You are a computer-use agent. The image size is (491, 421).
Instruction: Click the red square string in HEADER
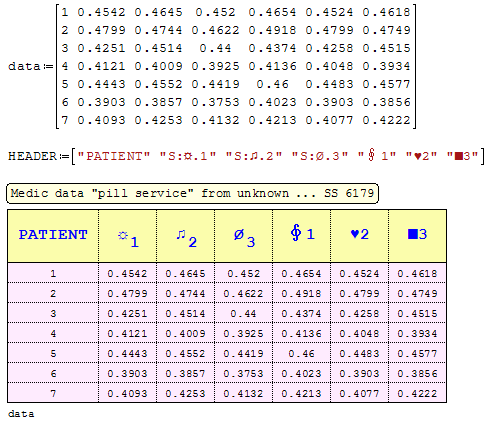pos(462,156)
